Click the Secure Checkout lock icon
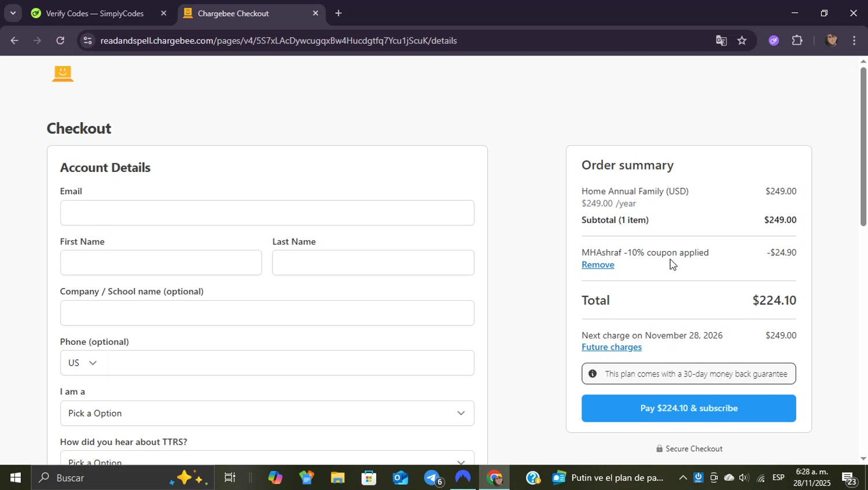Image resolution: width=868 pixels, height=490 pixels. pos(659,448)
